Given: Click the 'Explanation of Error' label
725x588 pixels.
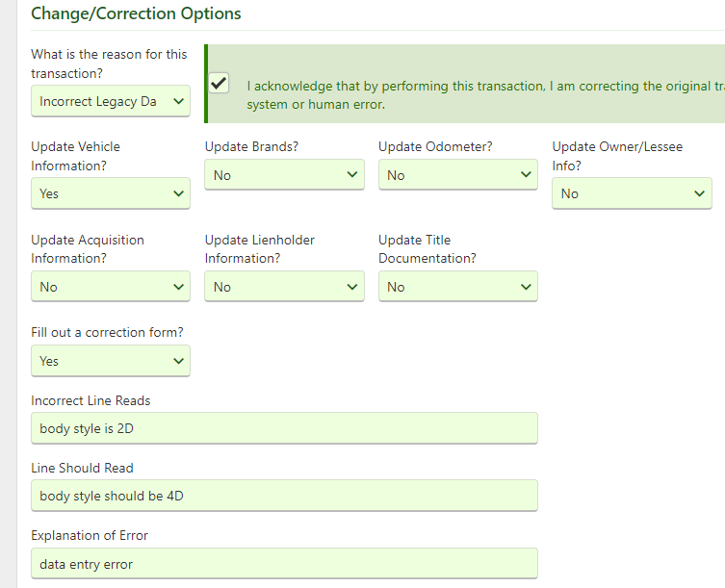Looking at the screenshot, I should [x=90, y=535].
